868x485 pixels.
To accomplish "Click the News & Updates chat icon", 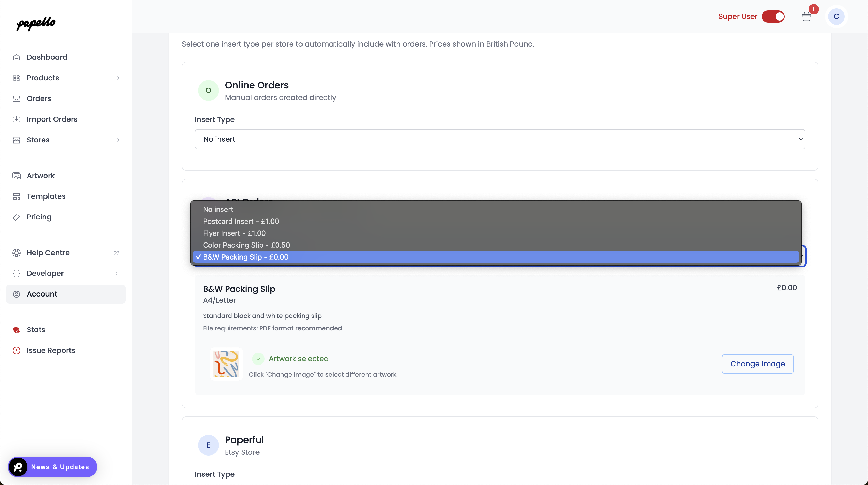I will pos(18,467).
